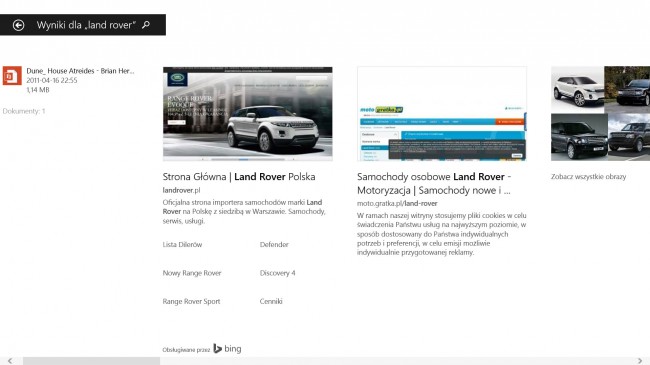650x365 pixels.
Task: Open "Defender" sublink
Action: (x=274, y=245)
